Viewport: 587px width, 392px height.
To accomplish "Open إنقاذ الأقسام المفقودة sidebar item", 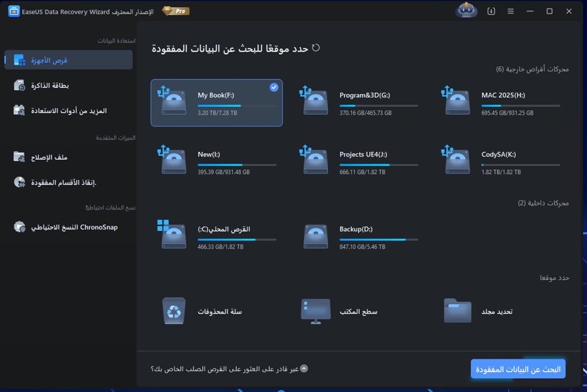I will coord(68,183).
